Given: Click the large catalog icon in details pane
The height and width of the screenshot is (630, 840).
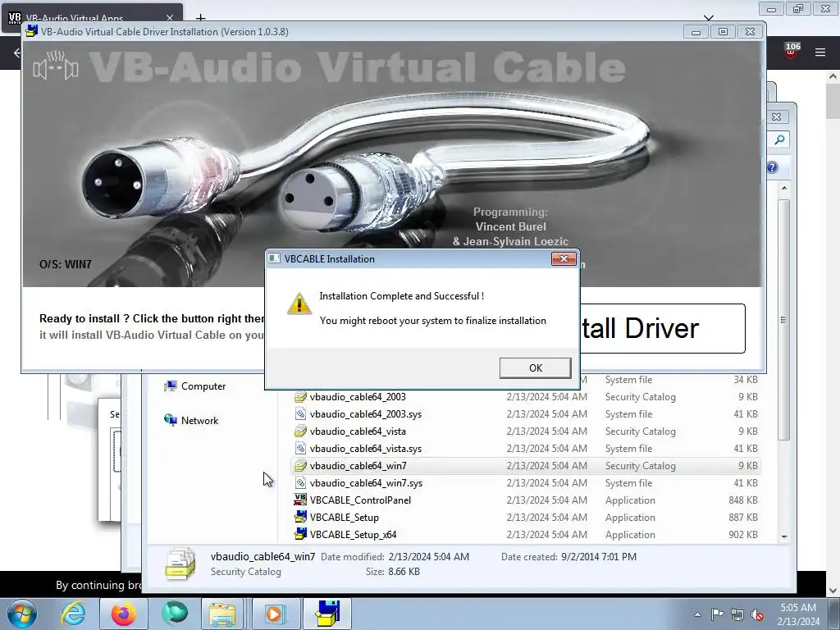Looking at the screenshot, I should pos(180,564).
